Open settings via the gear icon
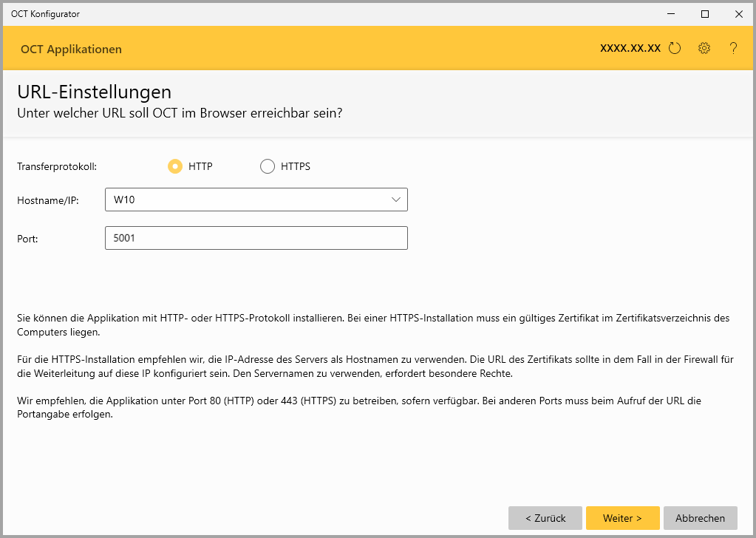The width and height of the screenshot is (756, 538). 704,49
